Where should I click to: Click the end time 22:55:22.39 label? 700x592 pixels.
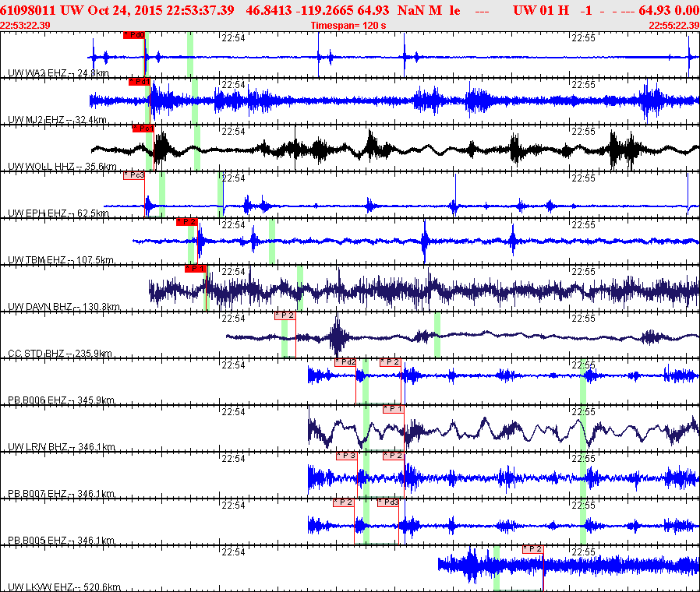pos(673,25)
